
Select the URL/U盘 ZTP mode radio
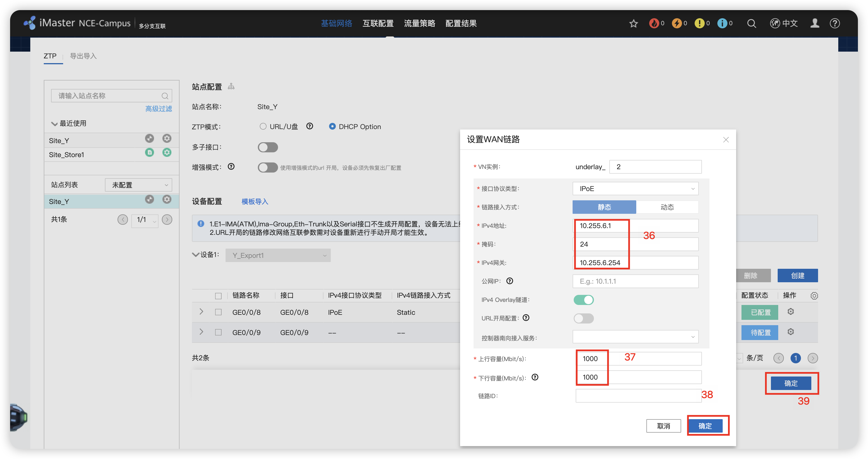263,126
